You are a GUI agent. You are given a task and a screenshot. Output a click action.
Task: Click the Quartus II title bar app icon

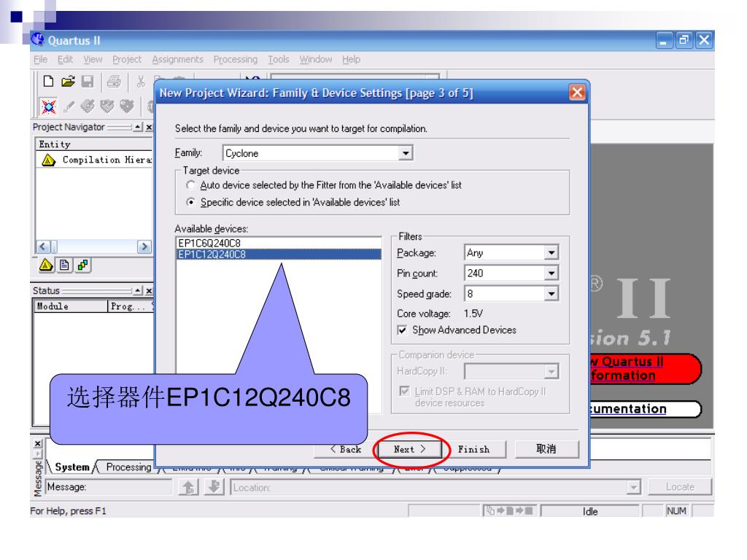37,40
